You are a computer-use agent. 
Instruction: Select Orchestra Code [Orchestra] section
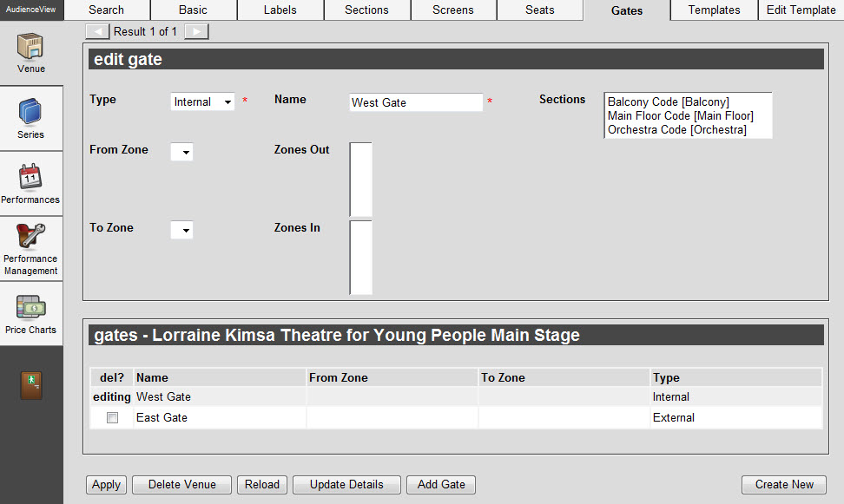(x=676, y=129)
